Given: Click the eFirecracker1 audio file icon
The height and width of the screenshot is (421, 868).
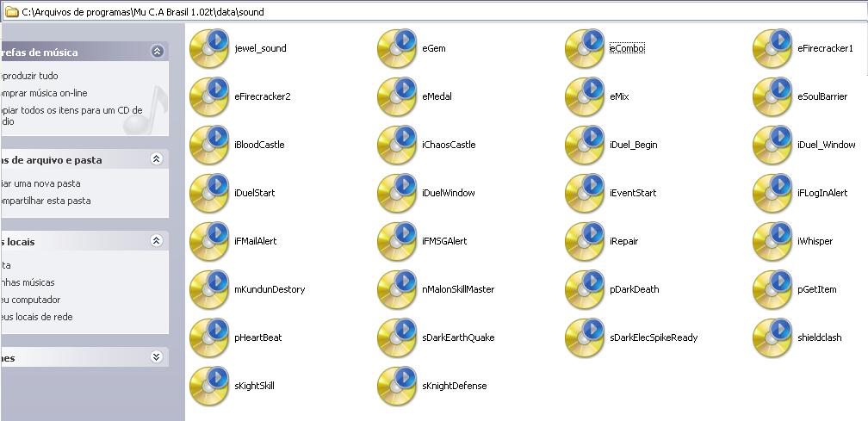Looking at the screenshot, I should [772, 48].
